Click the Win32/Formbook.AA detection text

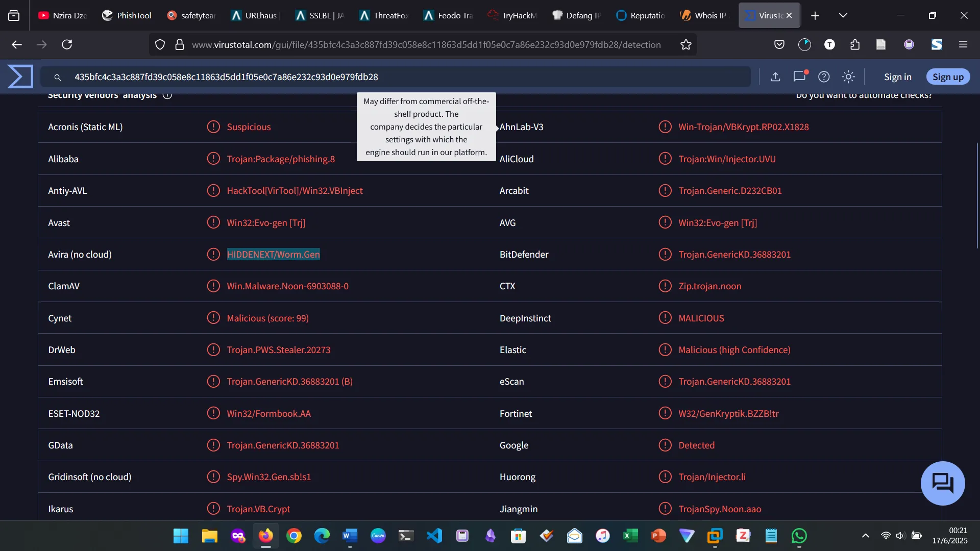coord(268,413)
